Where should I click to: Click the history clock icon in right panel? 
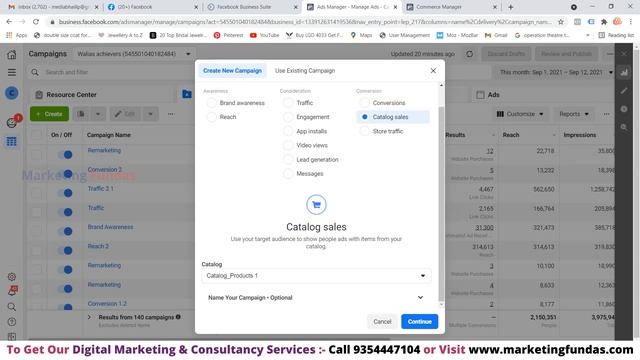[x=624, y=109]
